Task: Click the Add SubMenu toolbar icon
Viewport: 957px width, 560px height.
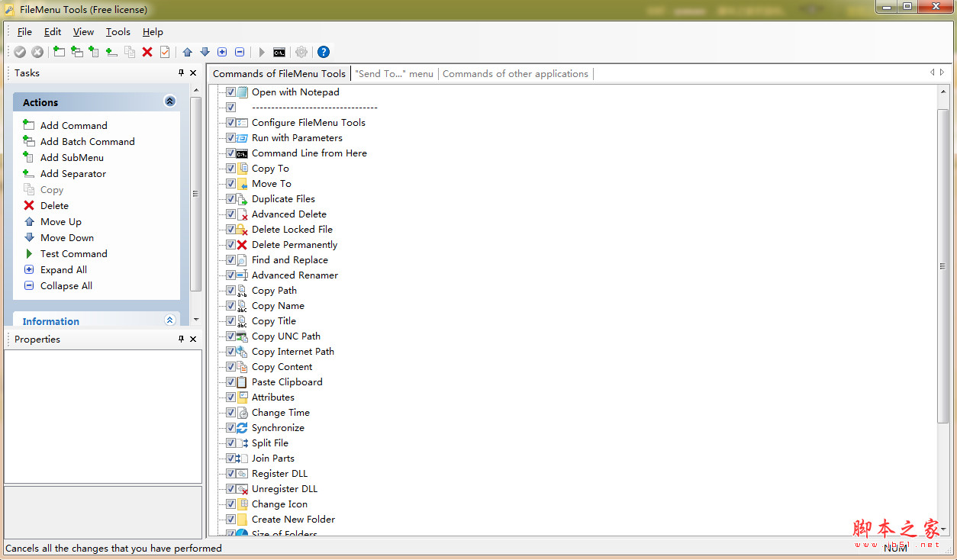Action: [94, 52]
